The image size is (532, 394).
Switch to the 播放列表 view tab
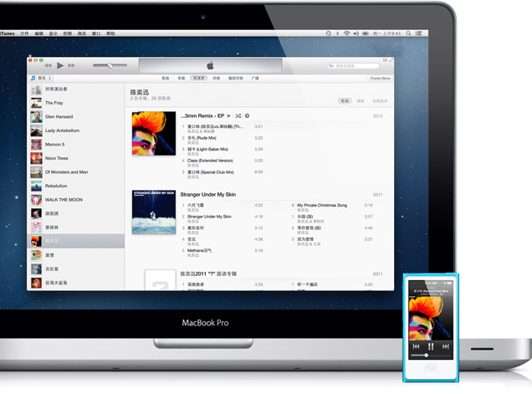coord(235,78)
